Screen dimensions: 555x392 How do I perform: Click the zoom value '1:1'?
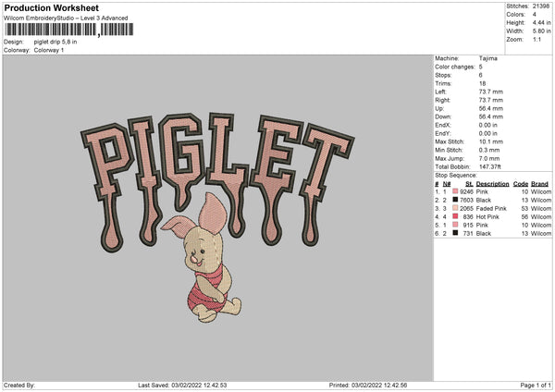pos(536,40)
